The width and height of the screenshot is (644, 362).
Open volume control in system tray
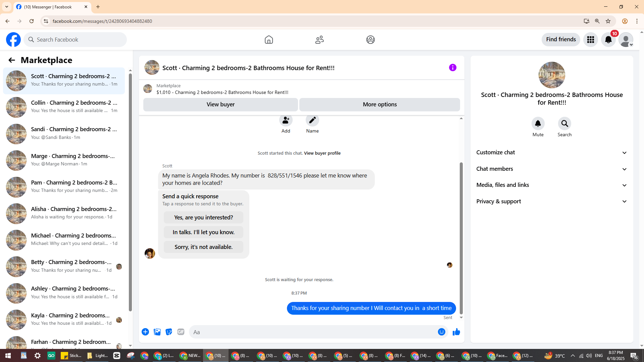pyautogui.click(x=589, y=356)
